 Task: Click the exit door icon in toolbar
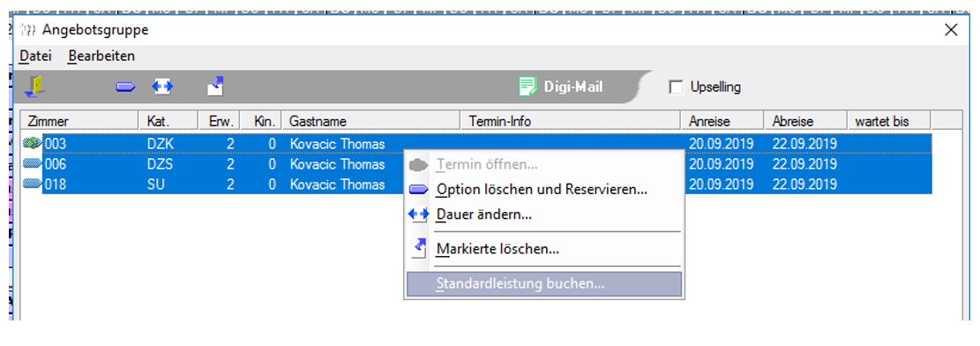point(34,86)
